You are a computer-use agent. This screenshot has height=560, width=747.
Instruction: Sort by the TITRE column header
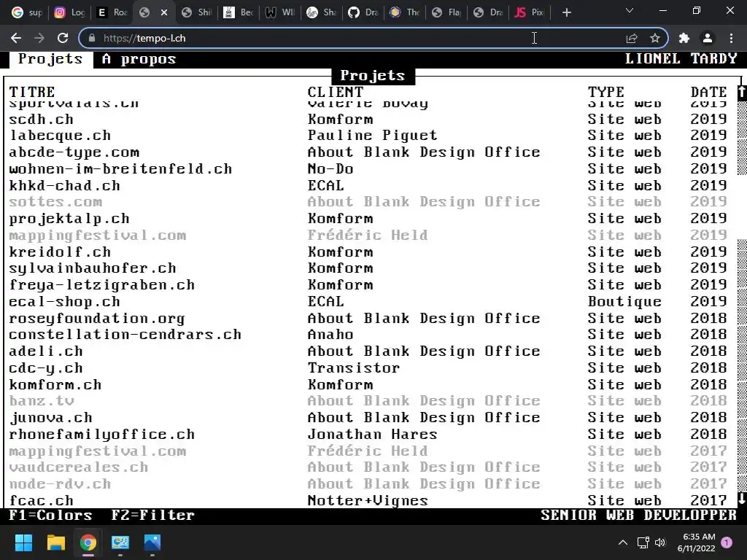coord(32,92)
